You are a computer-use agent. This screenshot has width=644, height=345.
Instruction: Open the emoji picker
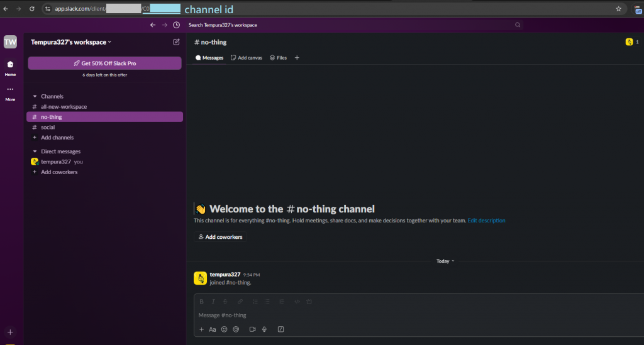tap(225, 329)
